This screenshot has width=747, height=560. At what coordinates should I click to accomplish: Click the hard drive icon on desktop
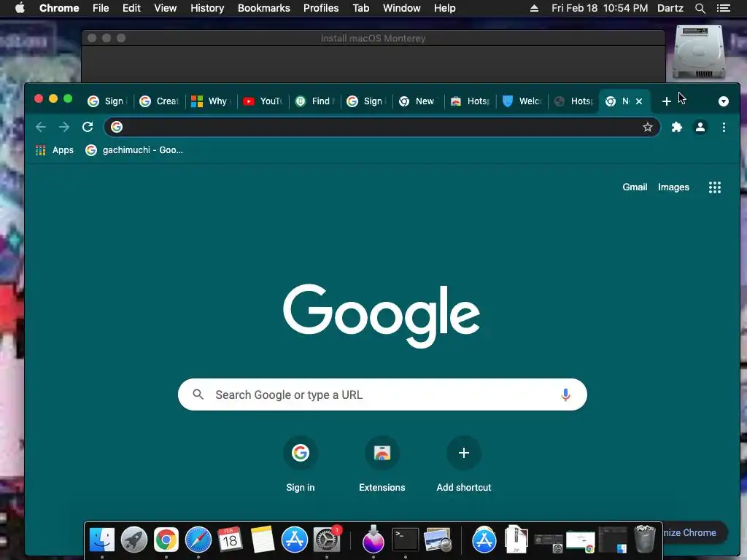(698, 52)
